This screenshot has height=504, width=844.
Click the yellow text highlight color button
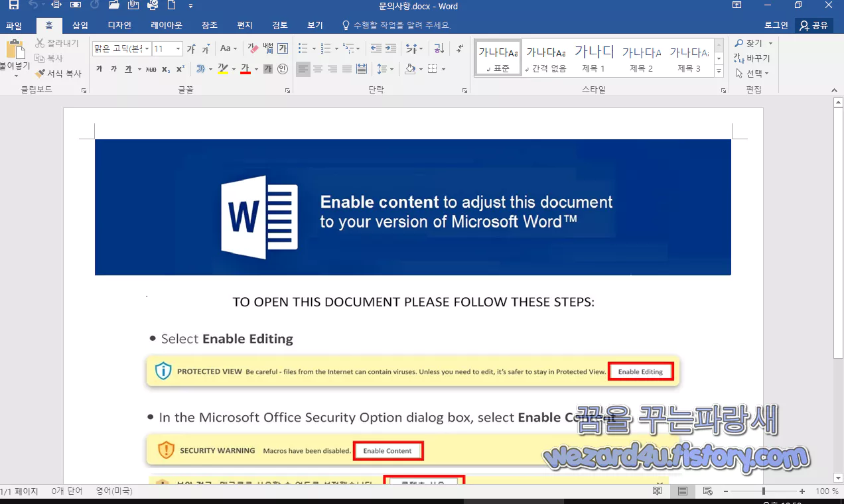tap(222, 69)
